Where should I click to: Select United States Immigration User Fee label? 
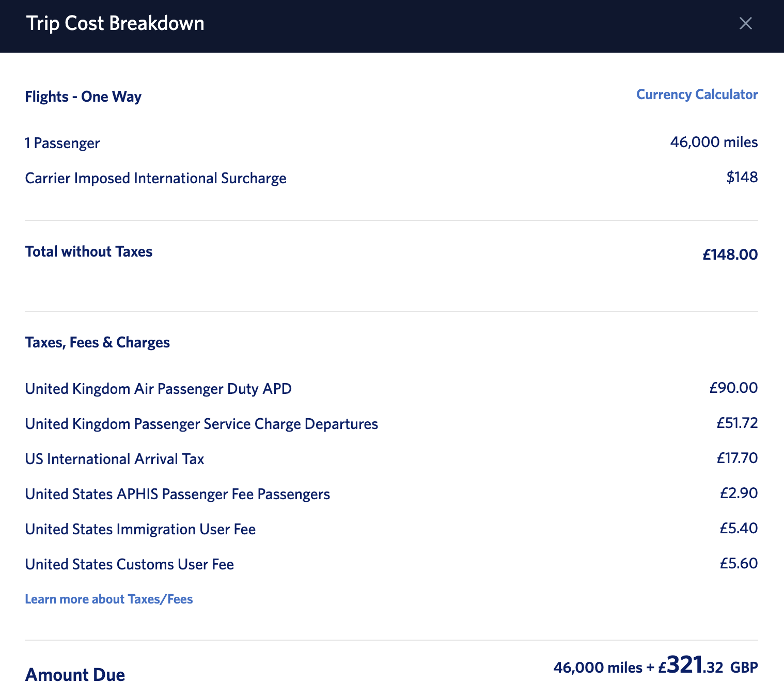click(x=140, y=529)
